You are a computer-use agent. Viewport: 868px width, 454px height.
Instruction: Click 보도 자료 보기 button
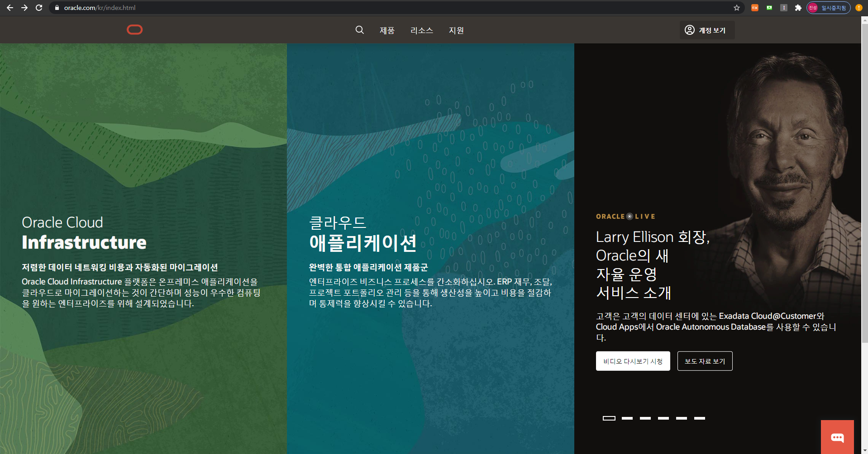705,361
